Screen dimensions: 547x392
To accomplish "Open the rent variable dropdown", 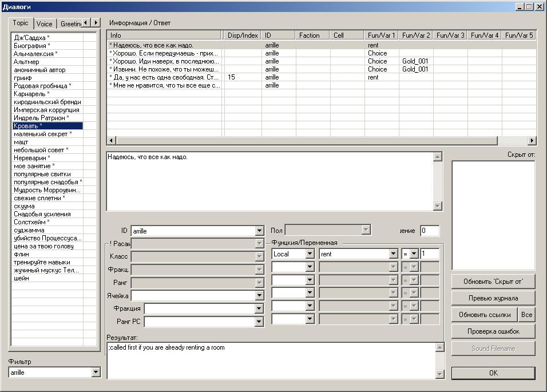I will point(393,254).
